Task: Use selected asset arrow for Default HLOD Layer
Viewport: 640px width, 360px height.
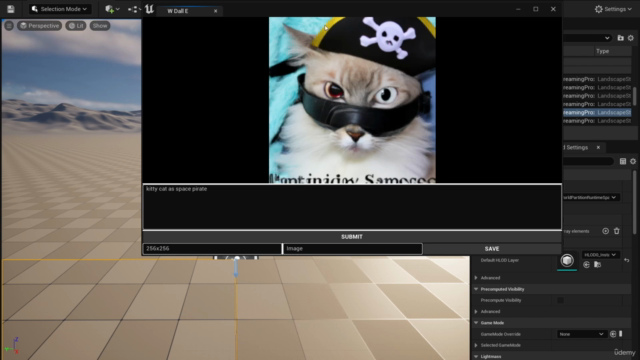Action: [x=587, y=264]
